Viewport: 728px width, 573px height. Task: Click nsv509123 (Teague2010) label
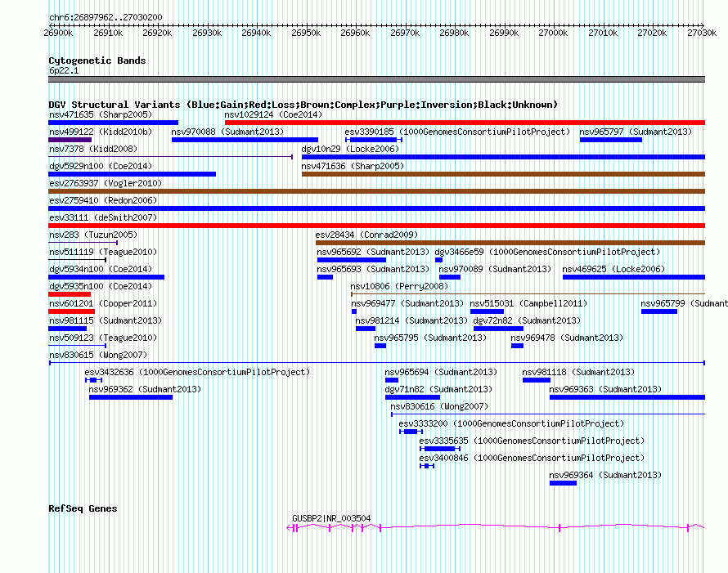pyautogui.click(x=103, y=338)
